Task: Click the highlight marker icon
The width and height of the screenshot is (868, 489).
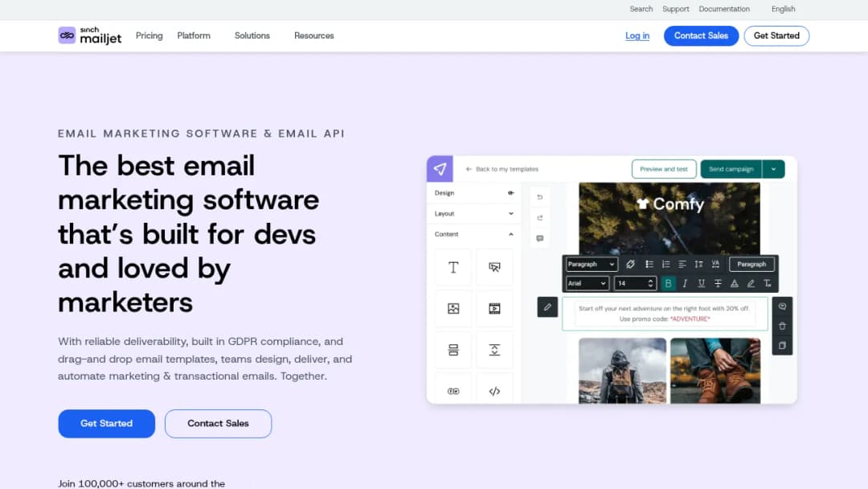Action: [751, 284]
